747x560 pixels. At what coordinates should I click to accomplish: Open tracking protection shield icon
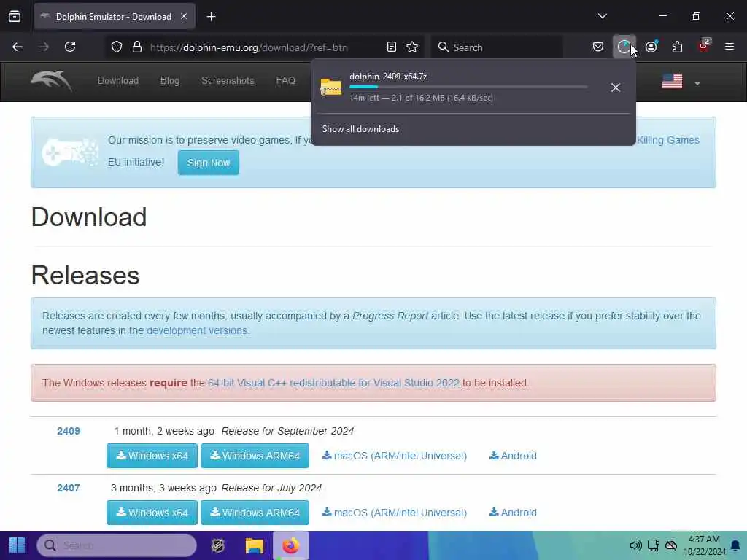[x=117, y=47]
